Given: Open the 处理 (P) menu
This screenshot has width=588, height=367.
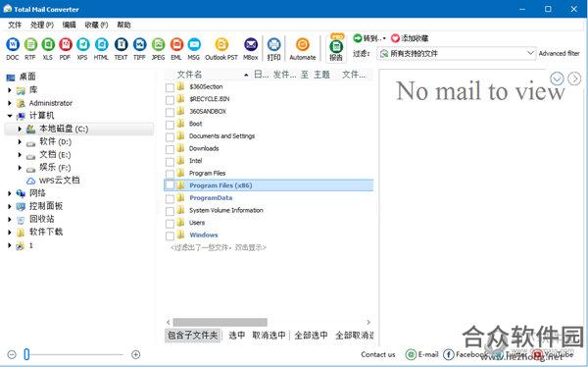Looking at the screenshot, I should [x=42, y=25].
